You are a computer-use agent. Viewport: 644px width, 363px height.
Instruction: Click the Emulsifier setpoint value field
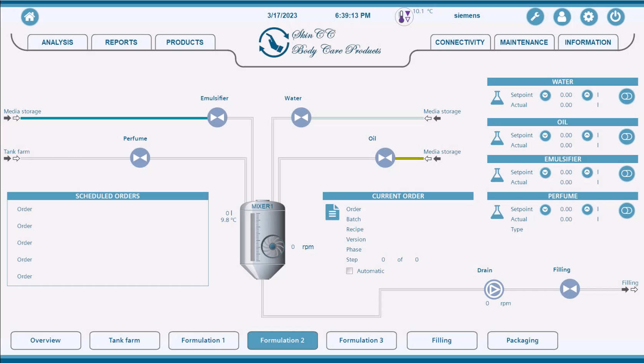click(x=566, y=172)
